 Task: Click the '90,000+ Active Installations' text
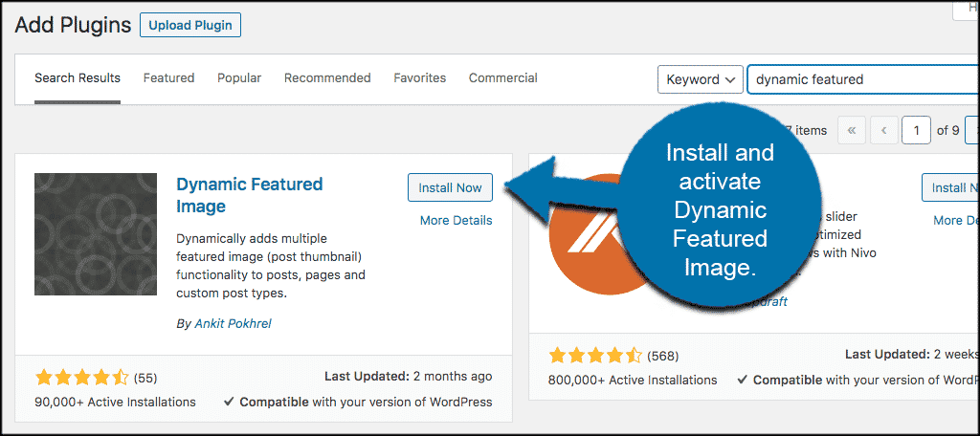coord(116,402)
